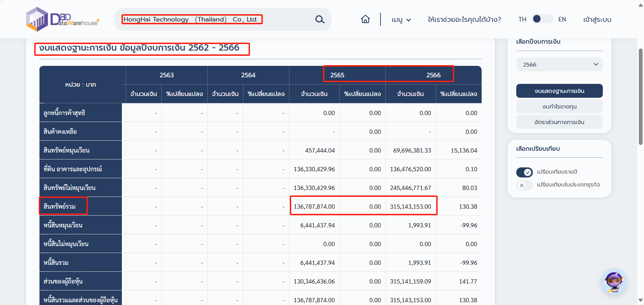The image size is (644, 305).
Task: Select the TH language label
Action: 522,19
